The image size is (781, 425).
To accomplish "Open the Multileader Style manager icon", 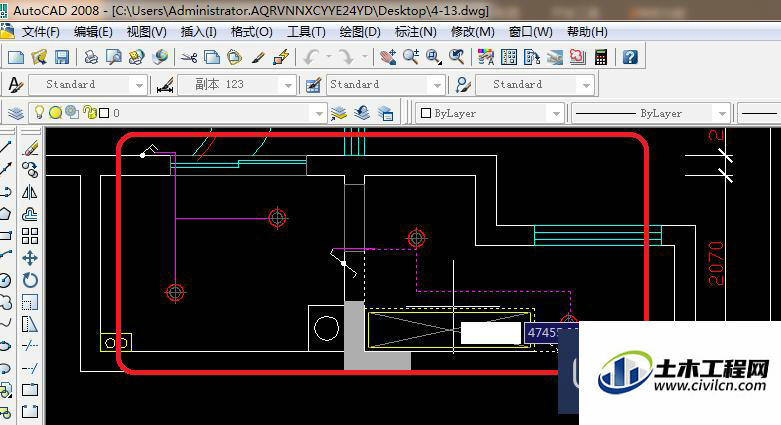I will tap(463, 85).
